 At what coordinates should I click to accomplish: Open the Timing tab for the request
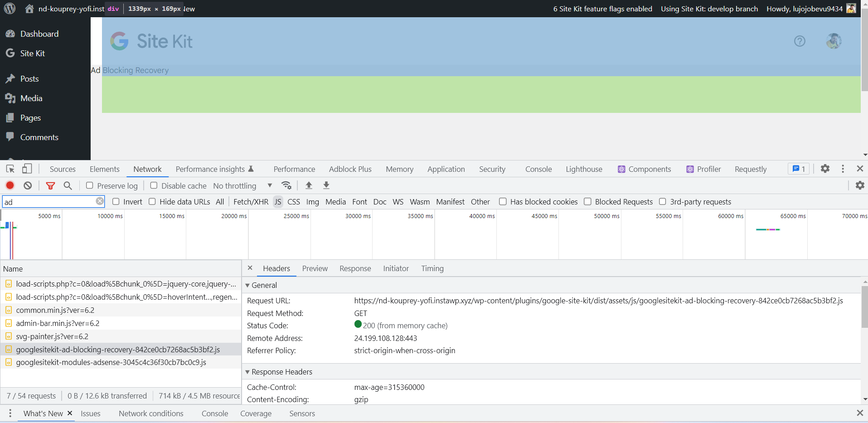[x=432, y=268]
